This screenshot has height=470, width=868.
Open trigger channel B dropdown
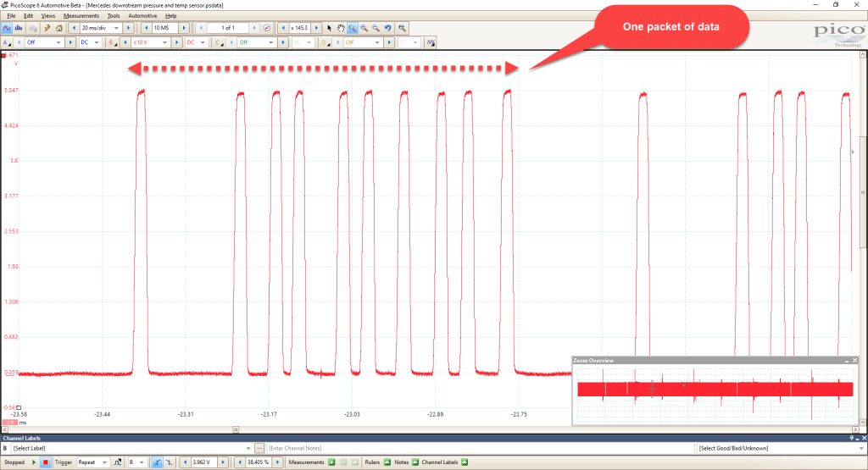(137, 462)
